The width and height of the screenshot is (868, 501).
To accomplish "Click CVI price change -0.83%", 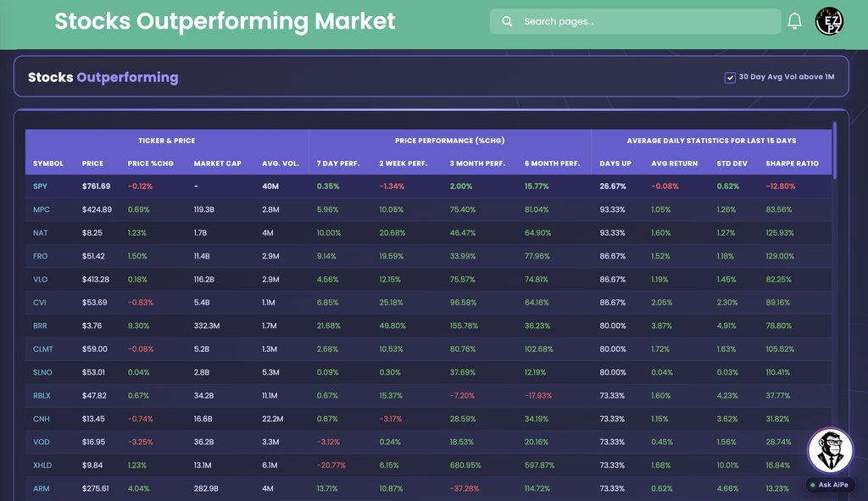I will (141, 303).
